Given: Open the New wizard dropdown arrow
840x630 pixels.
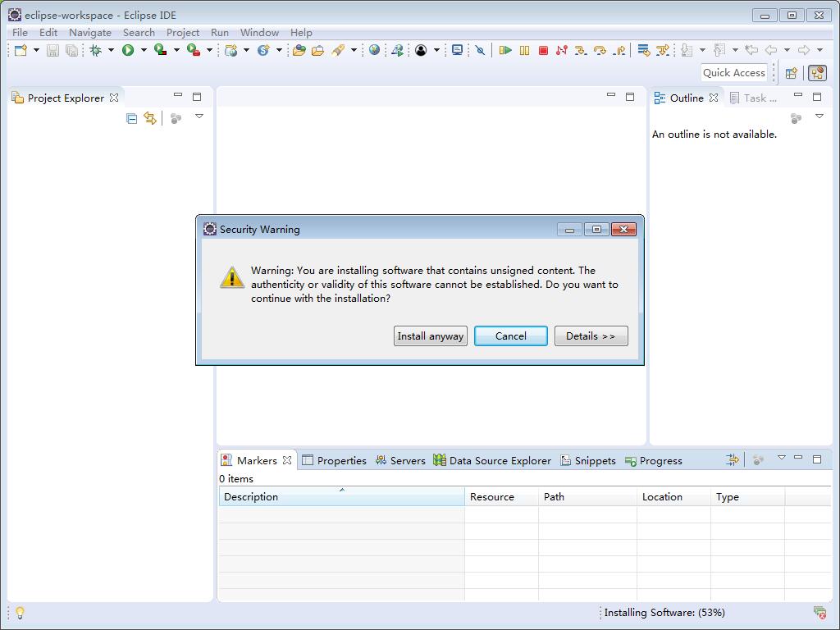Looking at the screenshot, I should [36, 50].
